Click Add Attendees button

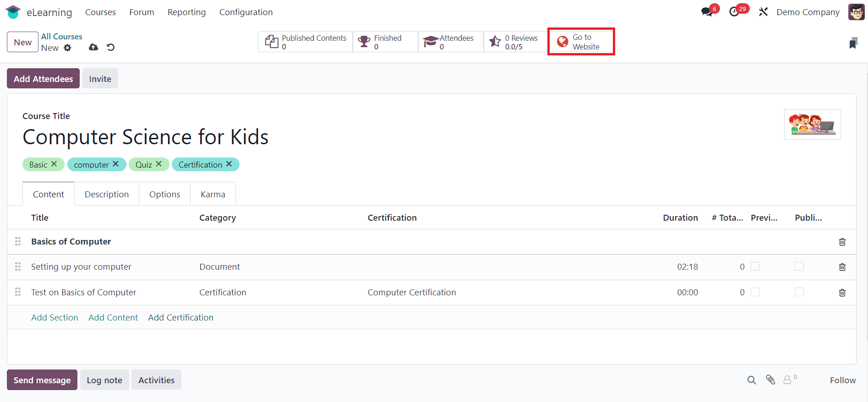pos(43,79)
